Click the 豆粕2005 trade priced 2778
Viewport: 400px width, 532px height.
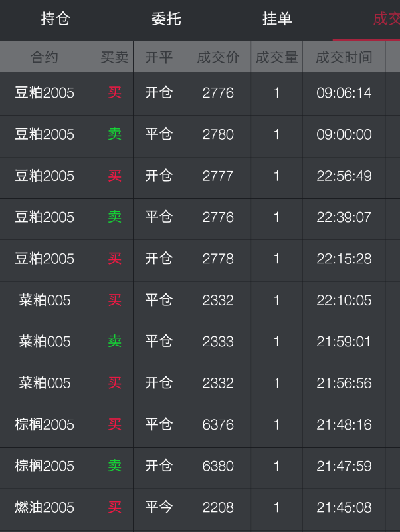[199, 259]
